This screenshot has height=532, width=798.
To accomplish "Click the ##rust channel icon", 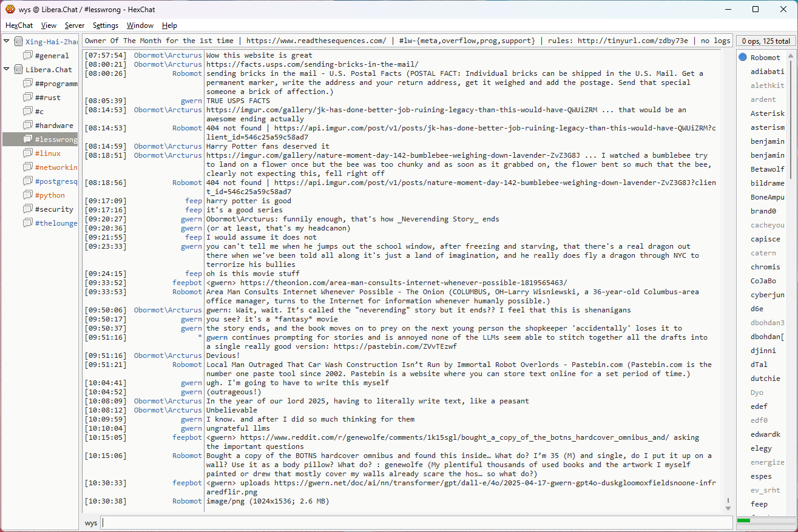I will (28, 98).
